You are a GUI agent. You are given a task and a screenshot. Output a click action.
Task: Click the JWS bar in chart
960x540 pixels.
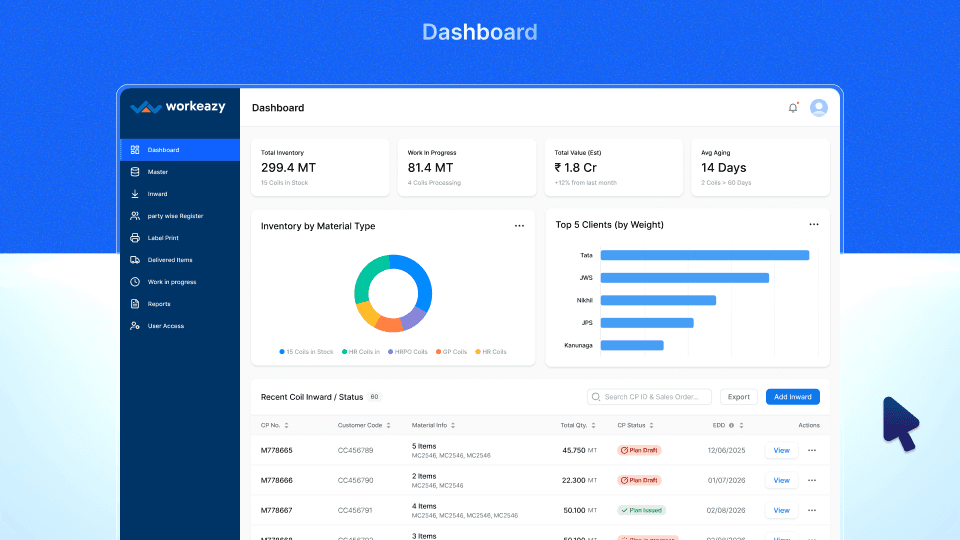click(x=684, y=278)
